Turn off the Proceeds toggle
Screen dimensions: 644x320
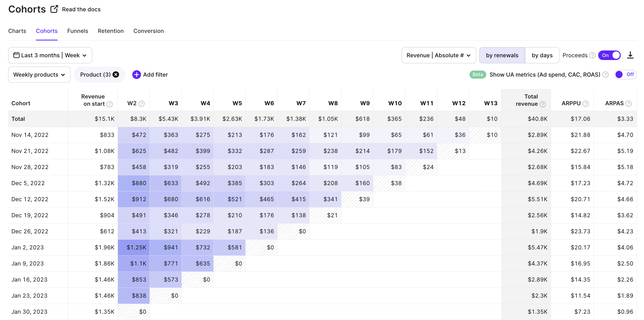coord(610,55)
